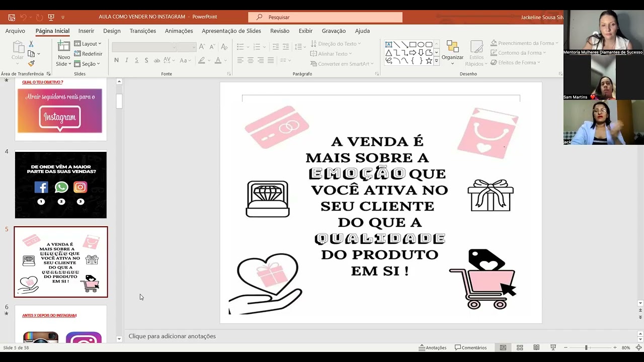Apply font color red A swatch
This screenshot has height=362, width=644.
[218, 60]
